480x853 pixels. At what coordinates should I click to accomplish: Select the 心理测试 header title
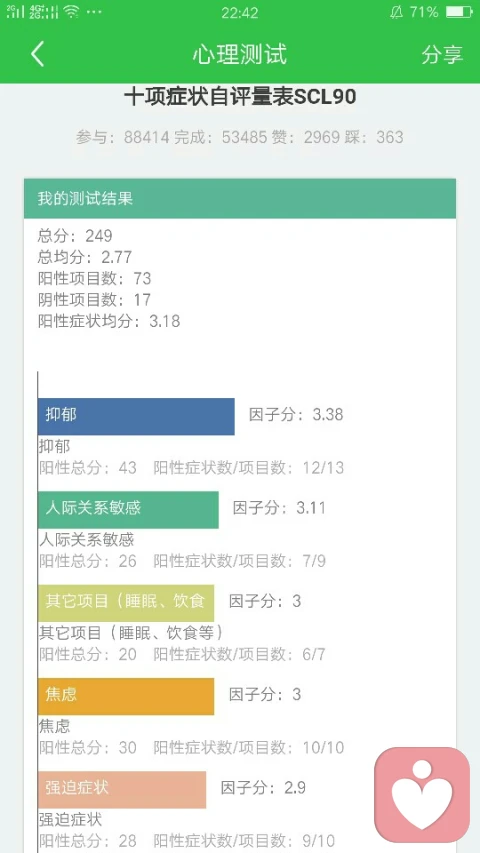(x=239, y=54)
